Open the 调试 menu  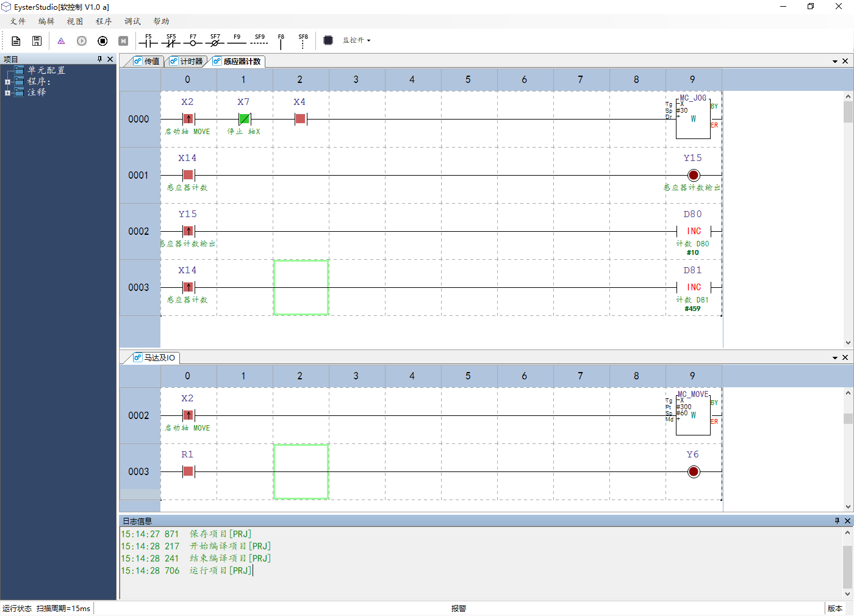[132, 21]
